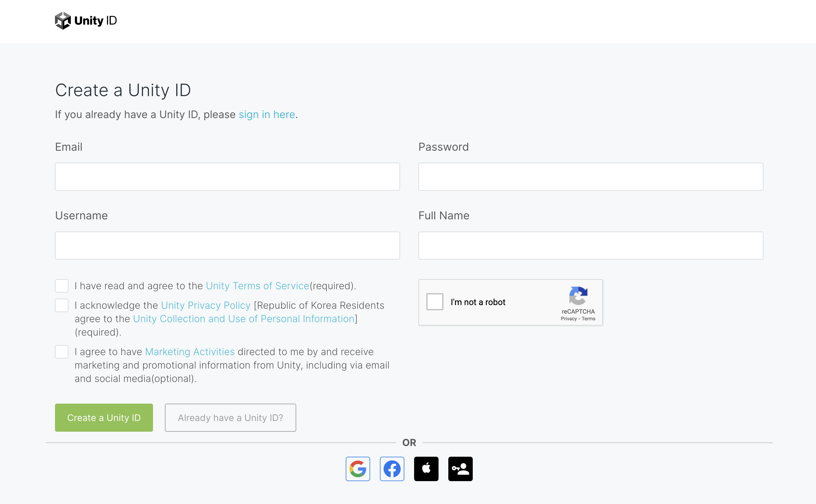The width and height of the screenshot is (816, 504).
Task: Tick the Unity Privacy Policy checkbox
Action: tap(62, 305)
